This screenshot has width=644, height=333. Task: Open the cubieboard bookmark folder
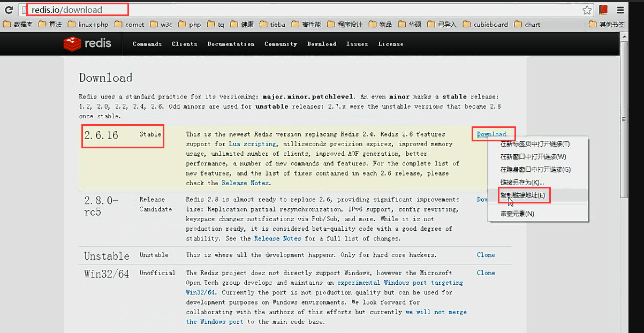(485, 24)
